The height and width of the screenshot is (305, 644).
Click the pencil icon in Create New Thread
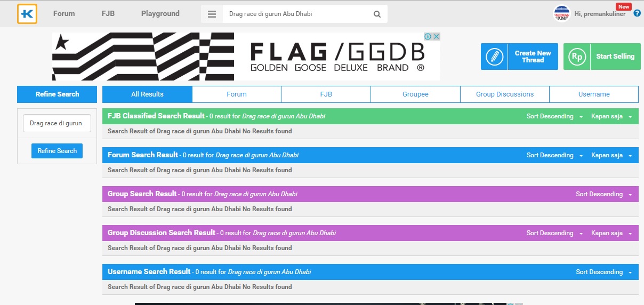click(x=495, y=57)
